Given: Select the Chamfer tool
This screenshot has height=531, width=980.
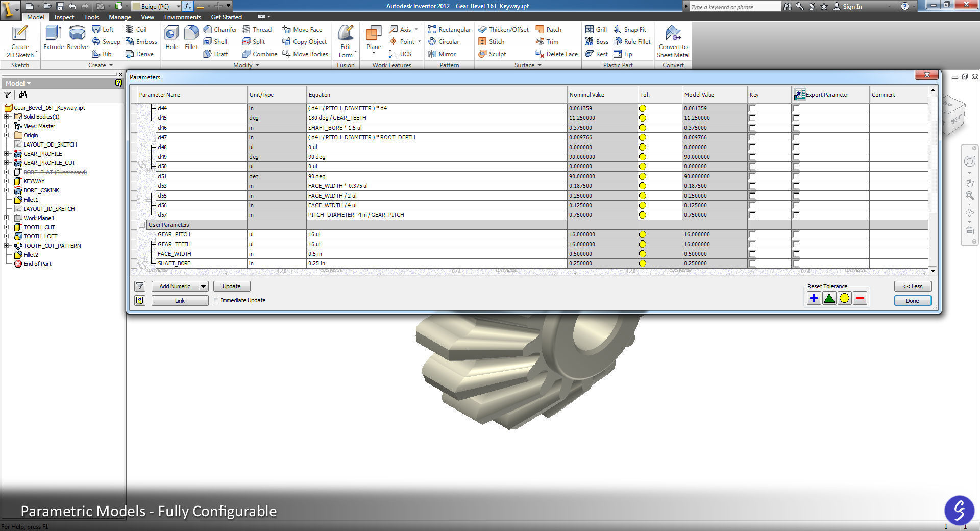Looking at the screenshot, I should [220, 29].
